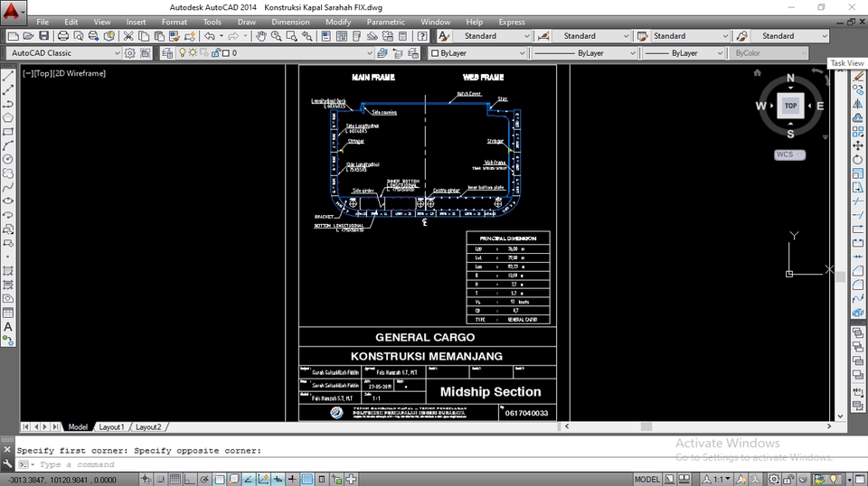The width and height of the screenshot is (868, 486).
Task: Click the N compass direction on ViewCube
Action: 790,78
